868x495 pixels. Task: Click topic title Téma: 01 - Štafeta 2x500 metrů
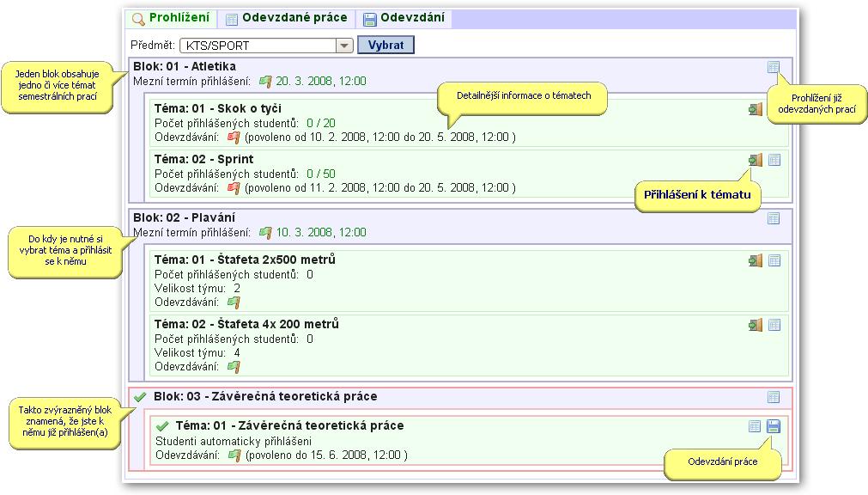[x=245, y=260]
